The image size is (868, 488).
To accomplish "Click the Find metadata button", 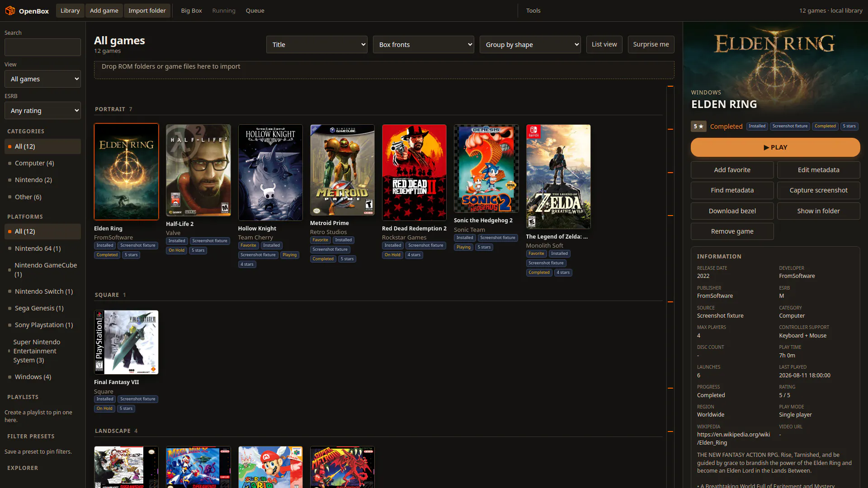I will [x=732, y=190].
